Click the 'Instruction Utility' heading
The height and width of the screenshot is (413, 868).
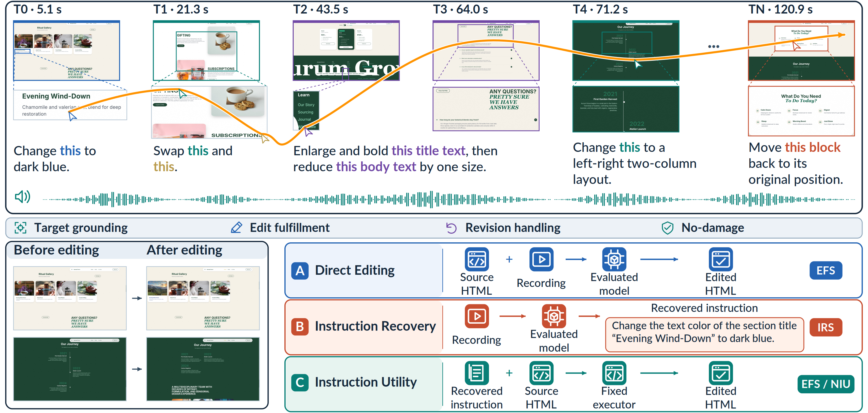366,382
